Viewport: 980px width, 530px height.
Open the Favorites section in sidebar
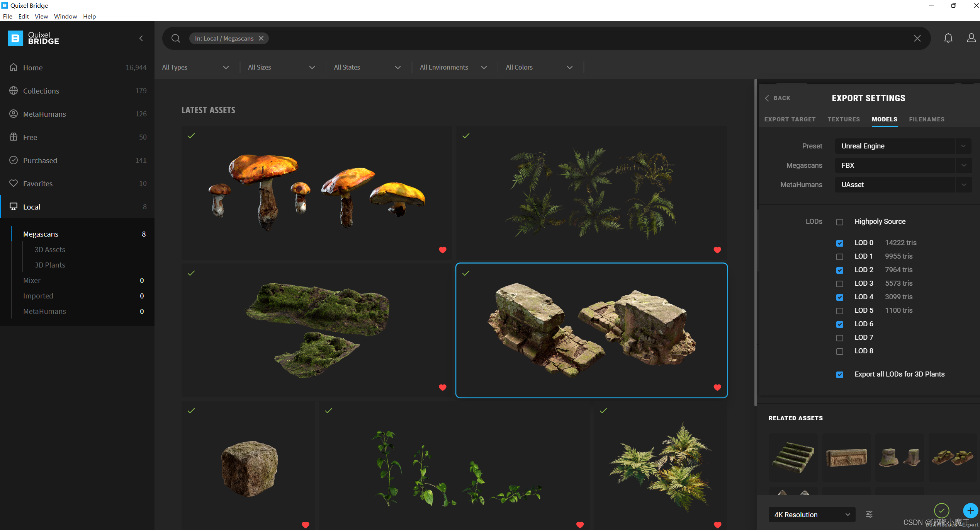coord(38,184)
